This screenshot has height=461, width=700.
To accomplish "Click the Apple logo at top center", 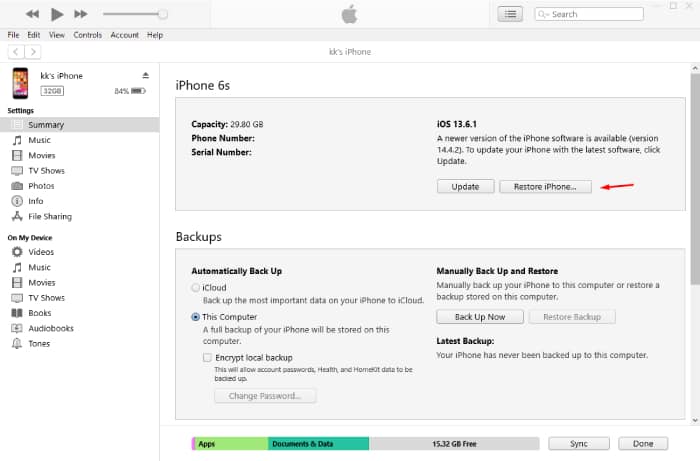I will click(350, 14).
